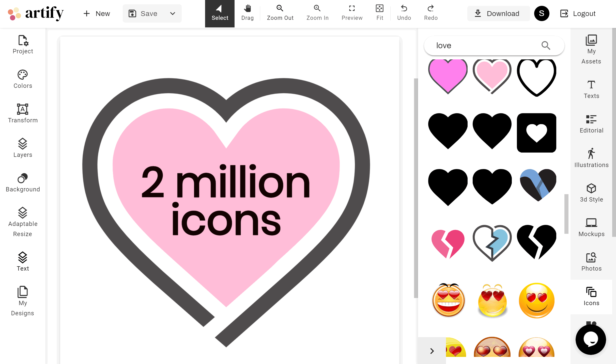The image size is (616, 364).
Task: Open the Photos tab
Action: coord(591,262)
